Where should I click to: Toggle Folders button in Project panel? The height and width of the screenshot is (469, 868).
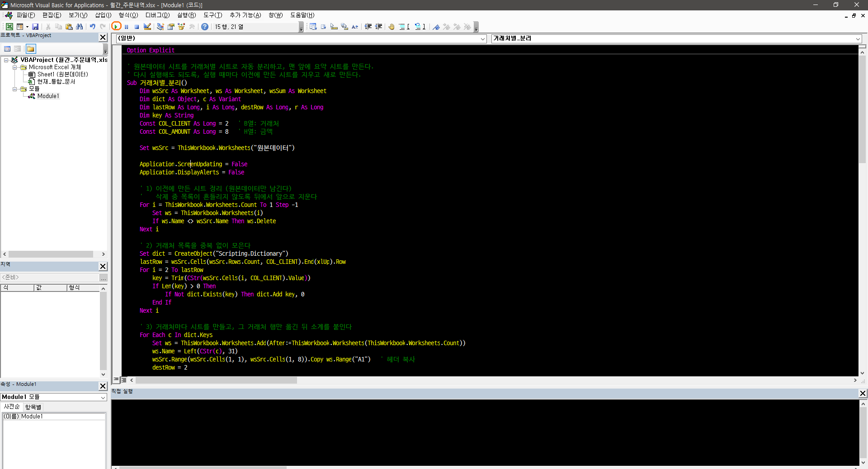coord(31,49)
